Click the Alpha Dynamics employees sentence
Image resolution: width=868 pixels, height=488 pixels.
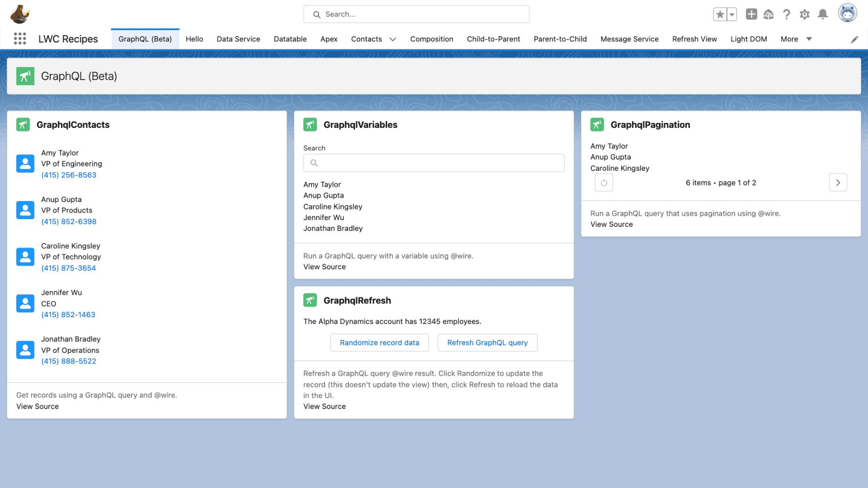tap(393, 321)
